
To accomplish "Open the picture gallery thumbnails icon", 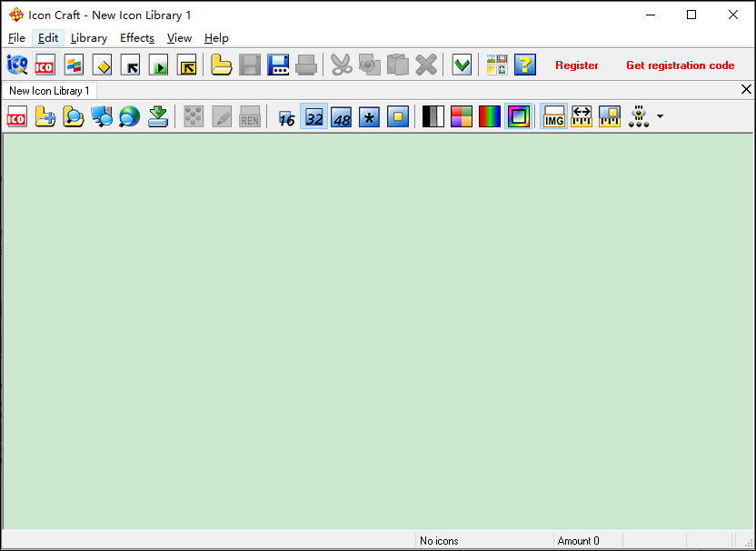I will click(x=497, y=65).
